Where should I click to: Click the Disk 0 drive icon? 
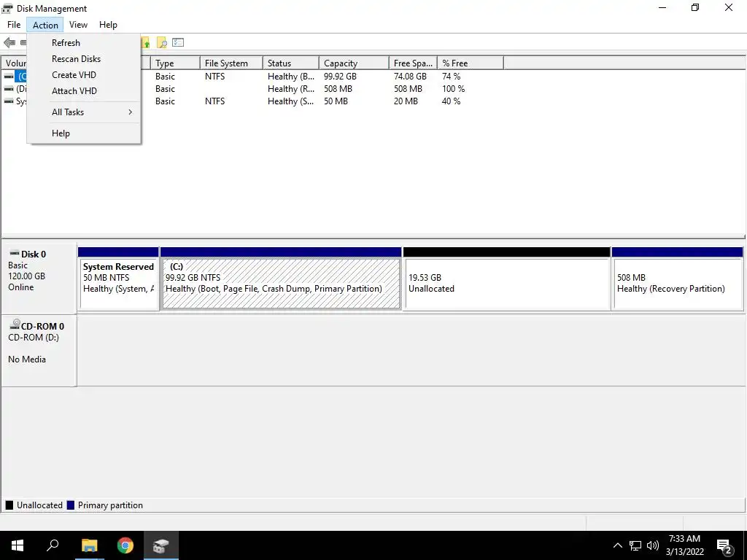15,253
